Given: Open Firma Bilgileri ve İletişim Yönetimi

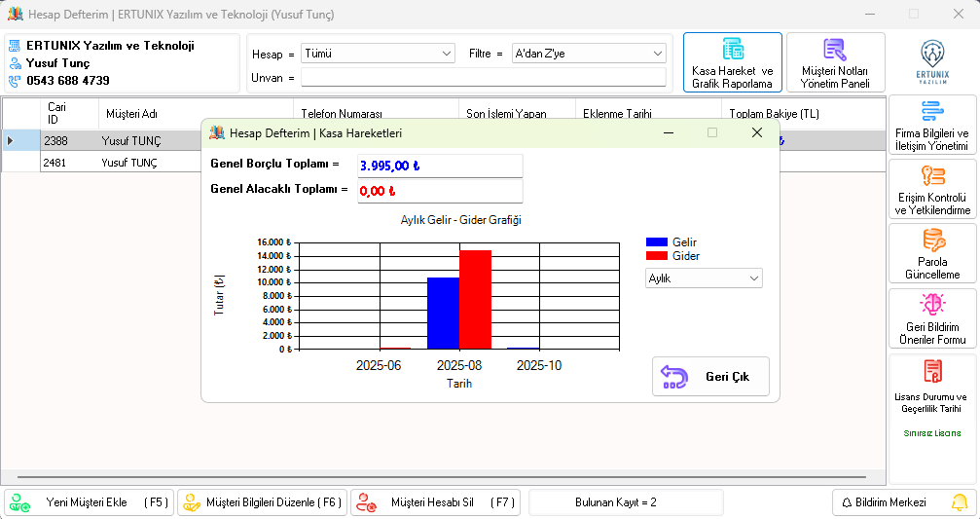Looking at the screenshot, I should click(931, 125).
